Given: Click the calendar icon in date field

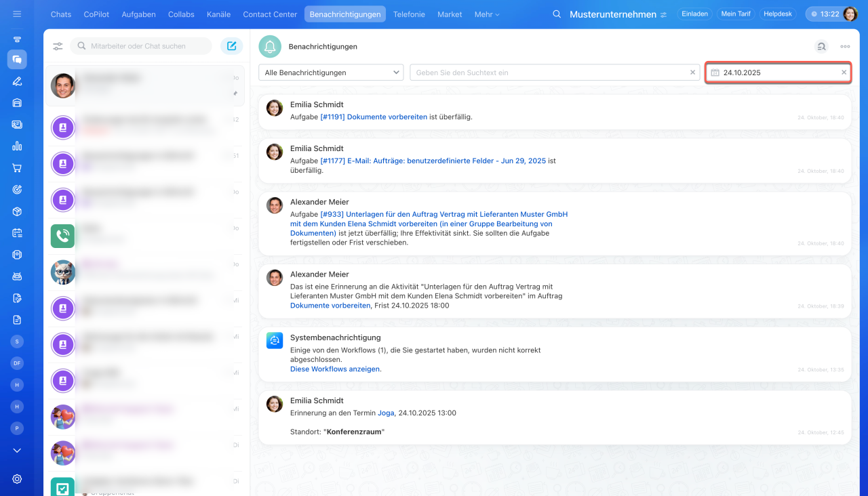Looking at the screenshot, I should pos(715,73).
